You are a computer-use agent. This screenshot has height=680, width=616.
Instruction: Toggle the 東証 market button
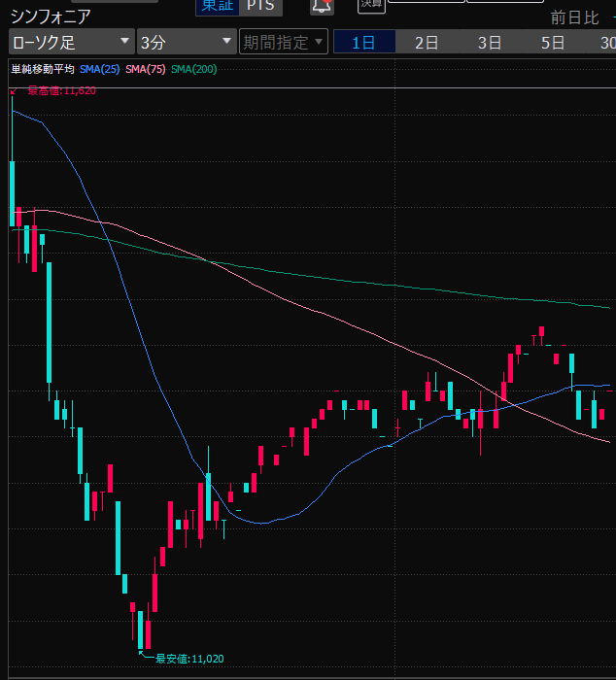coord(213,6)
